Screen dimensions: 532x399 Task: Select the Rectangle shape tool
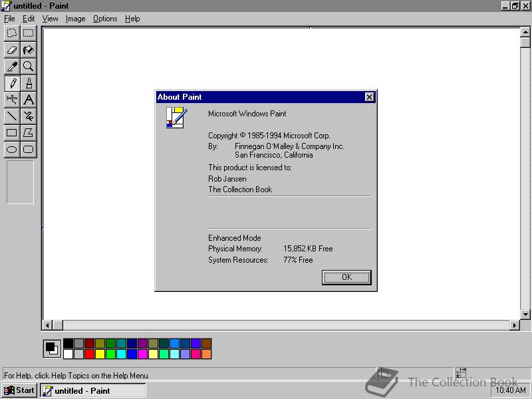pos(12,132)
